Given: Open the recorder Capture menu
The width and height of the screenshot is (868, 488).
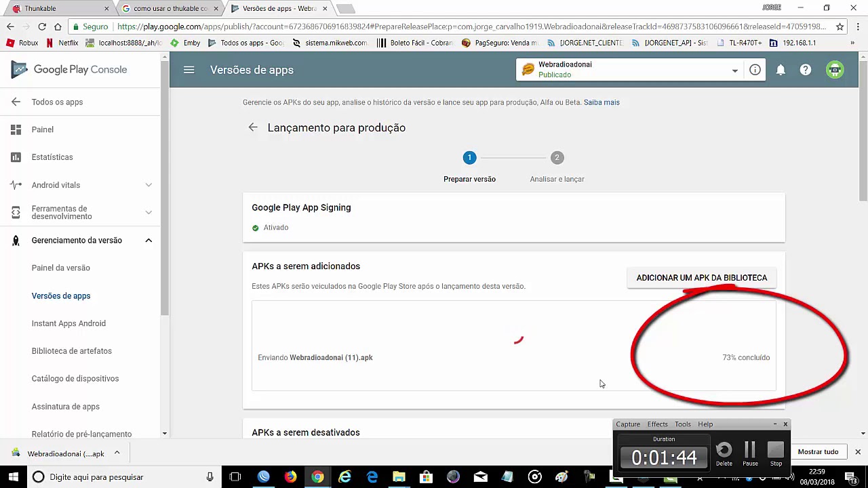Looking at the screenshot, I should [628, 424].
